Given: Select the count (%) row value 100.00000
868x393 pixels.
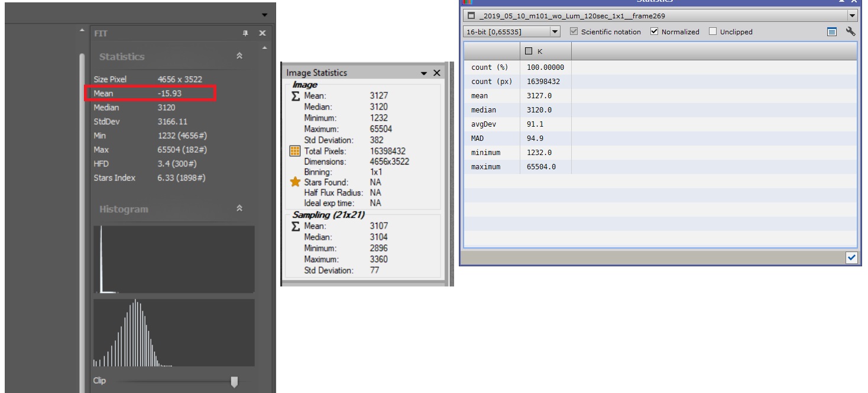Looking at the screenshot, I should (545, 67).
